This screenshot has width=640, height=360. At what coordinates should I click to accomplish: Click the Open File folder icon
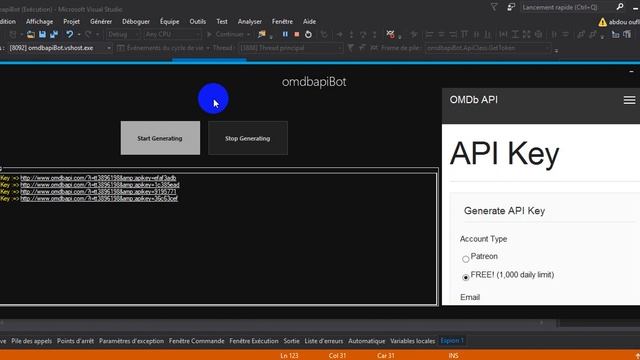pyautogui.click(x=31, y=35)
